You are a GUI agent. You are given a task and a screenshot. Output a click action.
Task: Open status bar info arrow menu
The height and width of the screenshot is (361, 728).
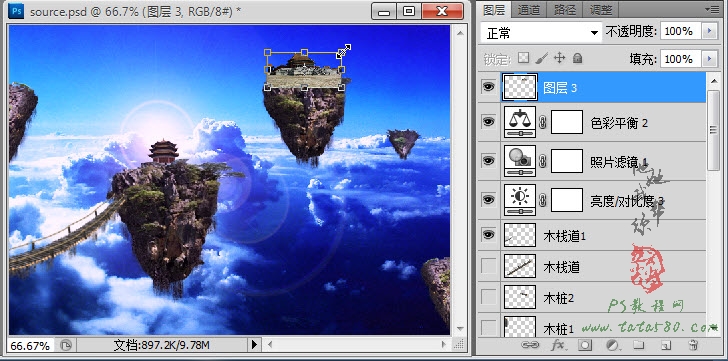tap(254, 345)
